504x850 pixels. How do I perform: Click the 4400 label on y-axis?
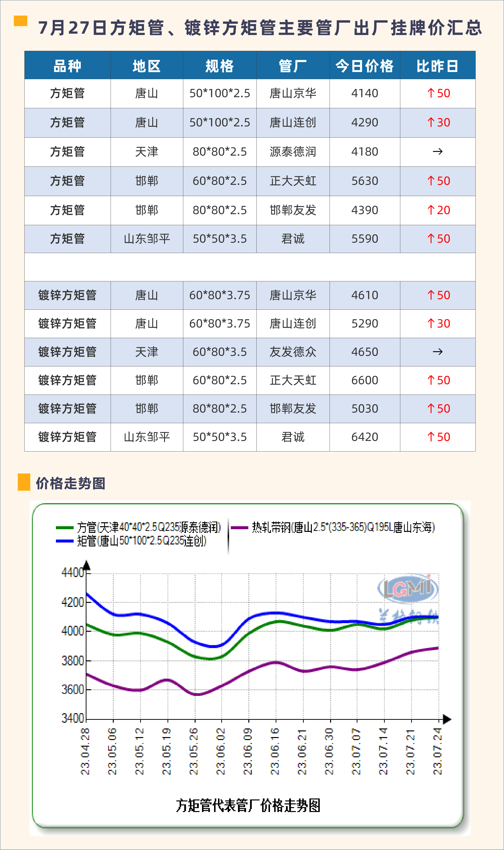[x=73, y=573]
